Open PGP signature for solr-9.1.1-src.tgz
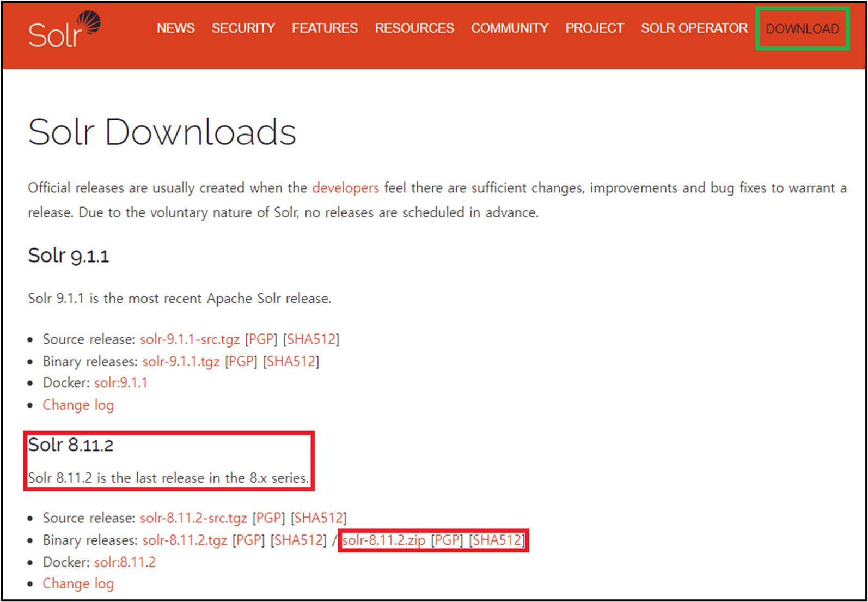The height and width of the screenshot is (602, 868). 261,339
